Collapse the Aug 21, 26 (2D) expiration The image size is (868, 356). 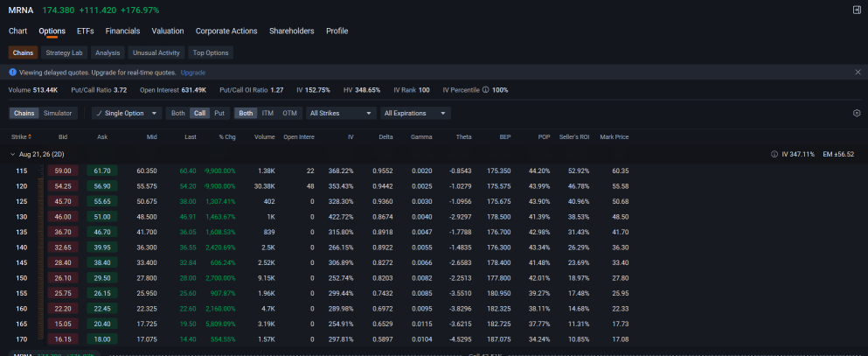[x=13, y=154]
